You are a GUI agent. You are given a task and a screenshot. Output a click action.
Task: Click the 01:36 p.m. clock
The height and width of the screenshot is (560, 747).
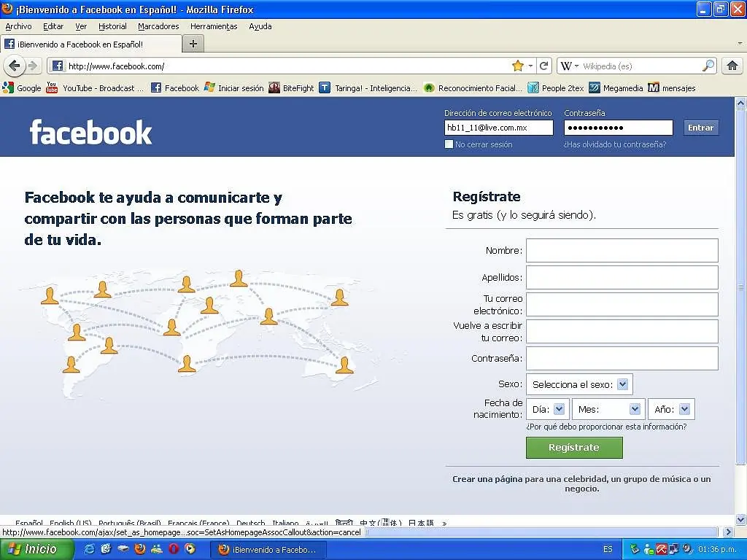pos(717,549)
